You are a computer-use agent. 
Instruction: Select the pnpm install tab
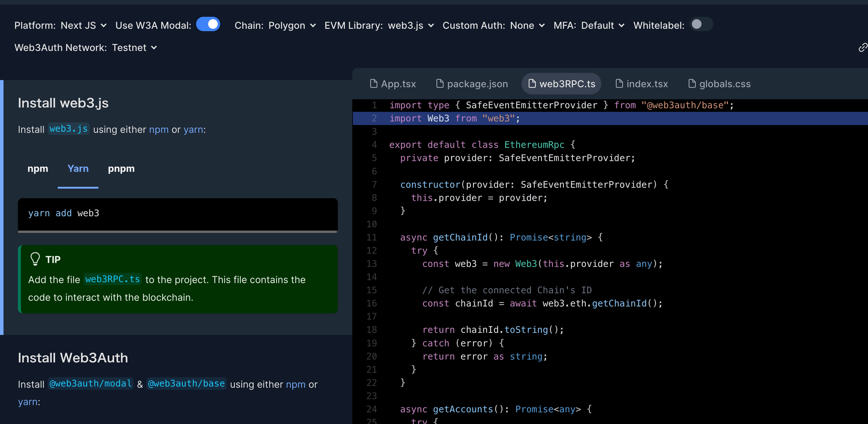121,169
